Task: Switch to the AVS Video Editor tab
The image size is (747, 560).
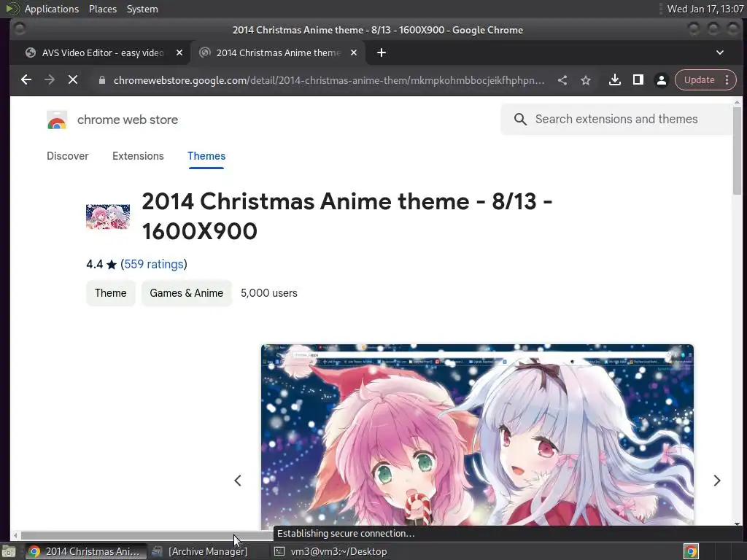Action: [101, 52]
